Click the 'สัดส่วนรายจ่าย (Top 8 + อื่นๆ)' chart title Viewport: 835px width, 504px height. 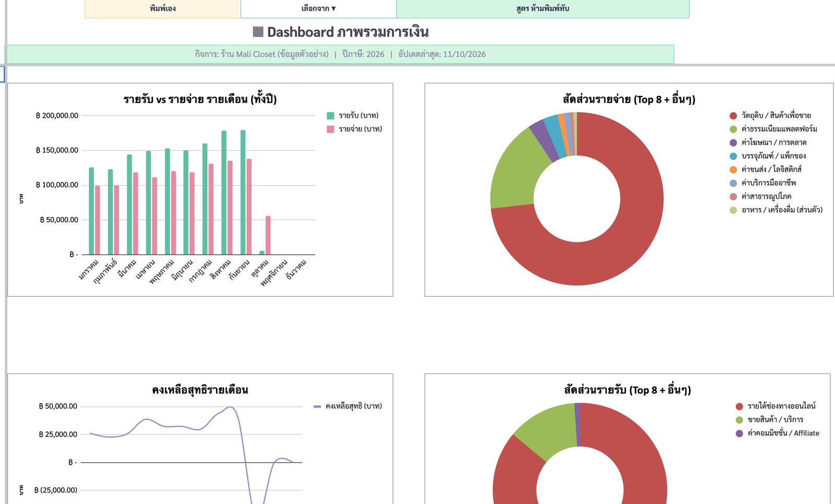[629, 99]
